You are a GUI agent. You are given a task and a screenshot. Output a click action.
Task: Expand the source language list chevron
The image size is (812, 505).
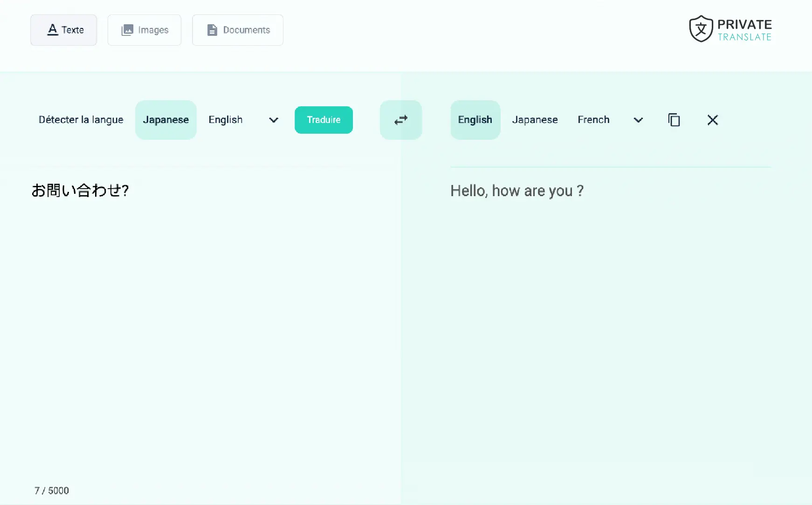pyautogui.click(x=274, y=120)
